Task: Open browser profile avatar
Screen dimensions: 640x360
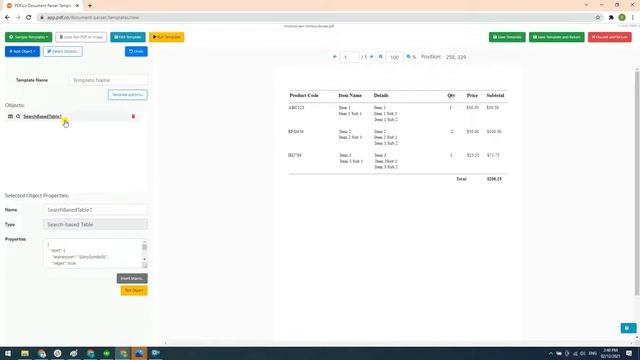Action: tap(622, 18)
